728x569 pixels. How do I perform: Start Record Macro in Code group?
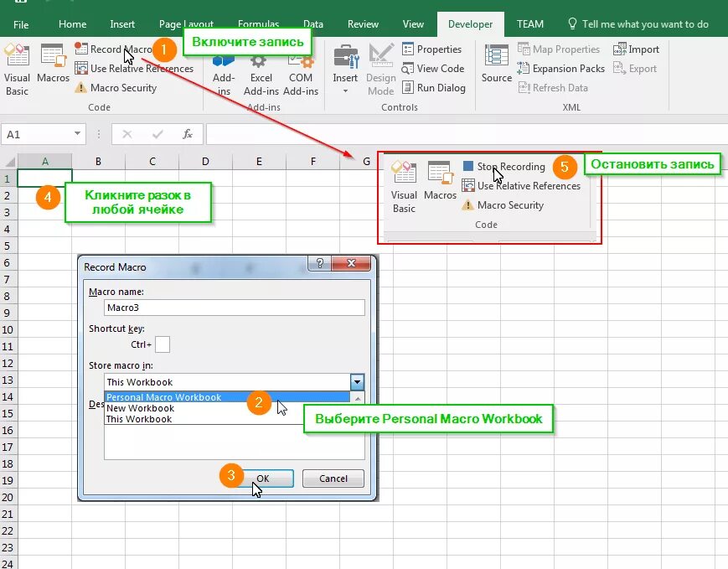click(114, 49)
